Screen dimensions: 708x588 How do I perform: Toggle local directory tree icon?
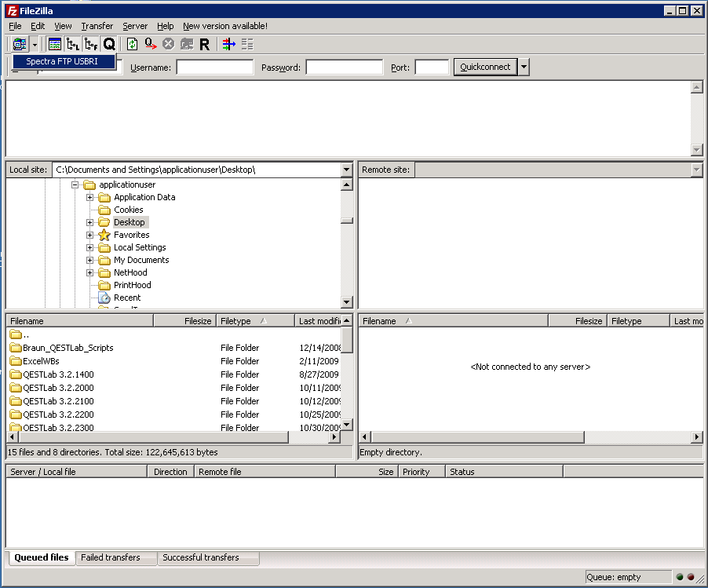(x=73, y=45)
